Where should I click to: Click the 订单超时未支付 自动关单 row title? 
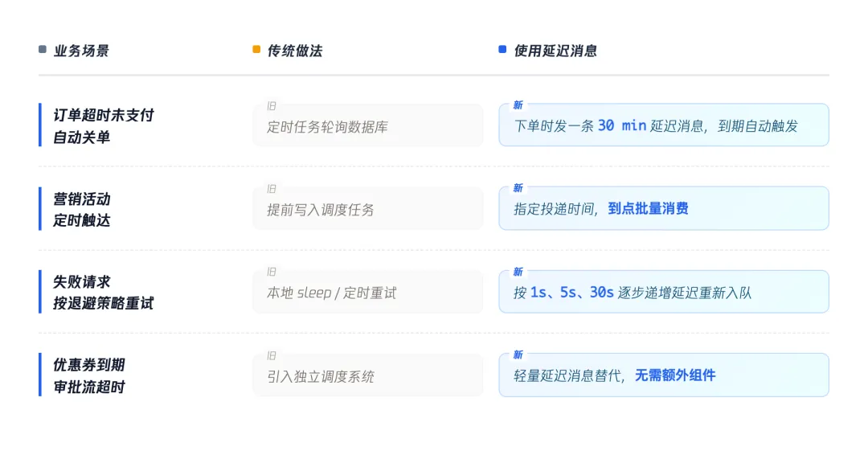[104, 125]
